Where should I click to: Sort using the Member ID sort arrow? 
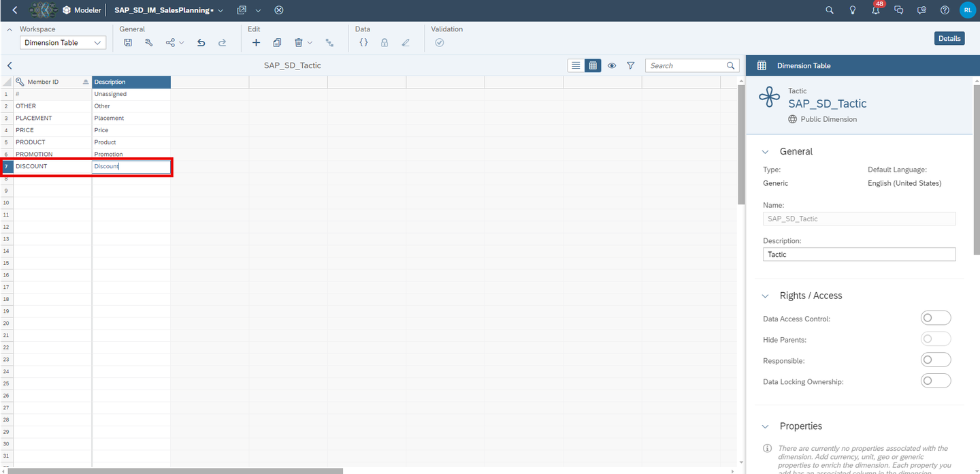point(86,82)
